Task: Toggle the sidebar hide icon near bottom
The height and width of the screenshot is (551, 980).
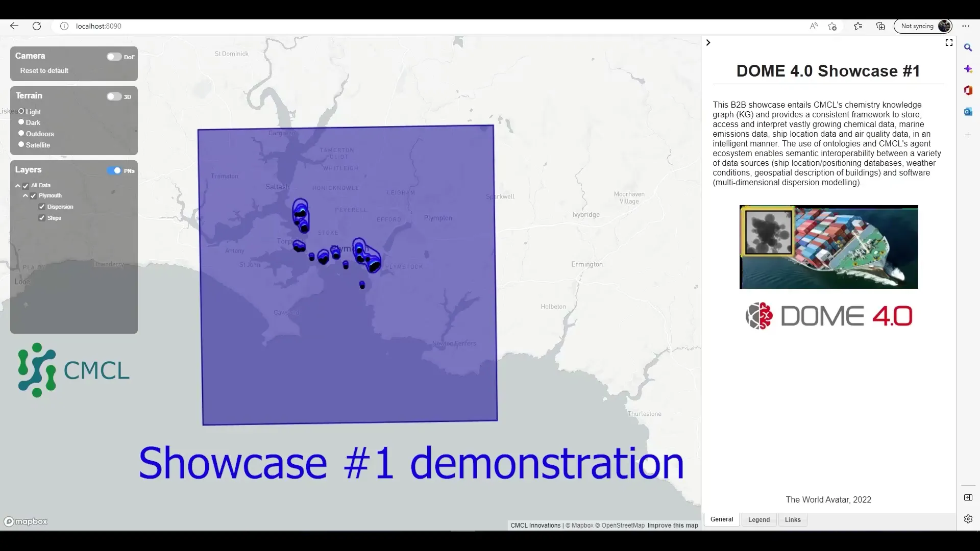Action: 968,497
